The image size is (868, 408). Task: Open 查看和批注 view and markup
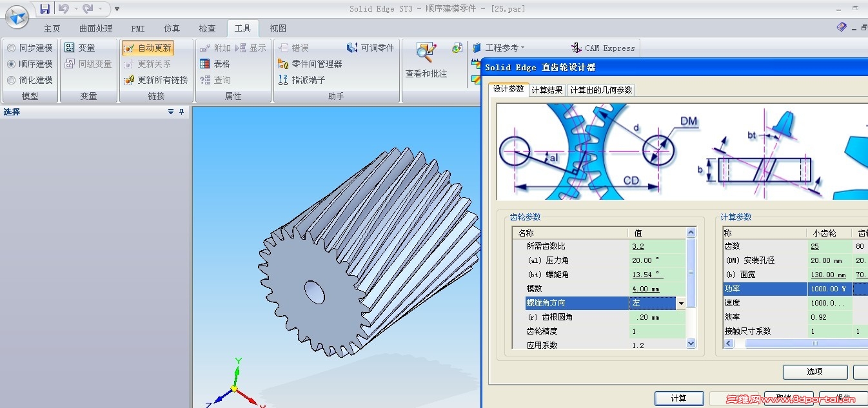pyautogui.click(x=426, y=61)
